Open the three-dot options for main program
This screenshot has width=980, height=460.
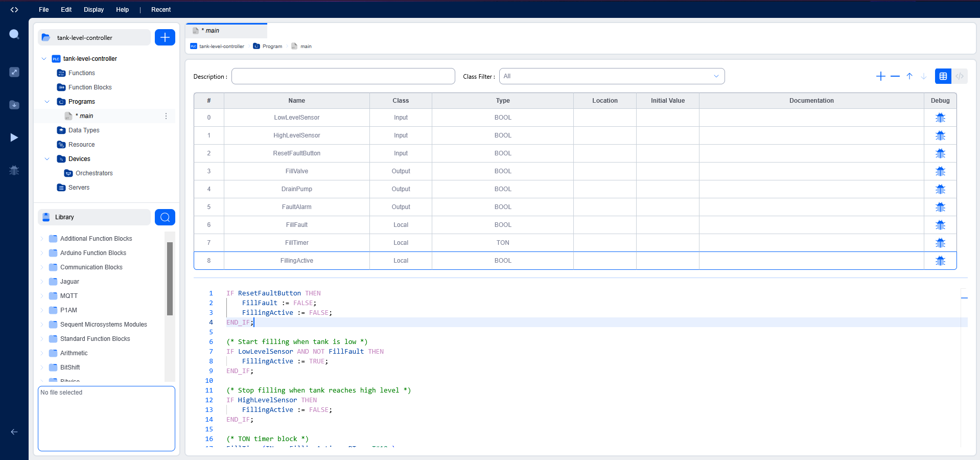(166, 116)
